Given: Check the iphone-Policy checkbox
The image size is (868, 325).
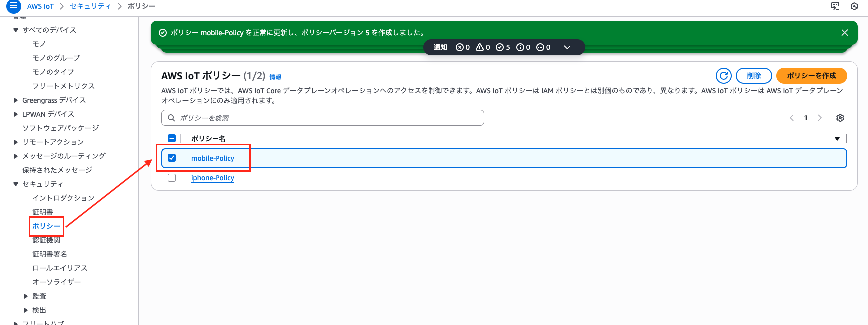Looking at the screenshot, I should click(172, 178).
